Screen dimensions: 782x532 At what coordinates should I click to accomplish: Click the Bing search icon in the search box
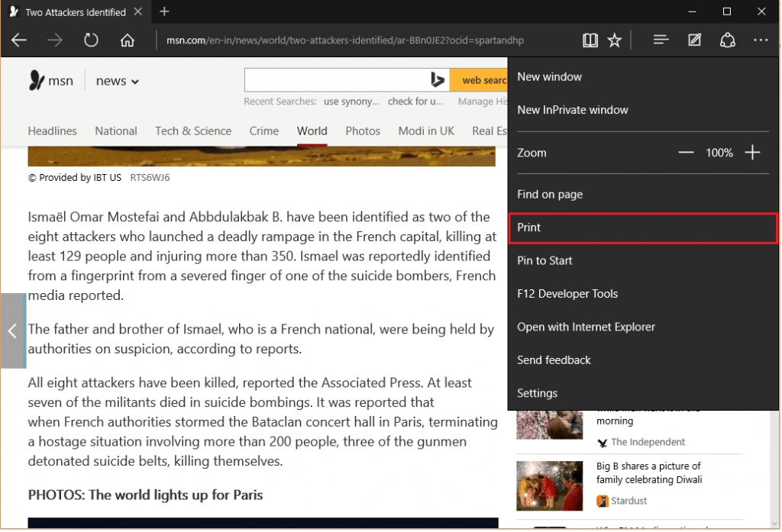[436, 79]
